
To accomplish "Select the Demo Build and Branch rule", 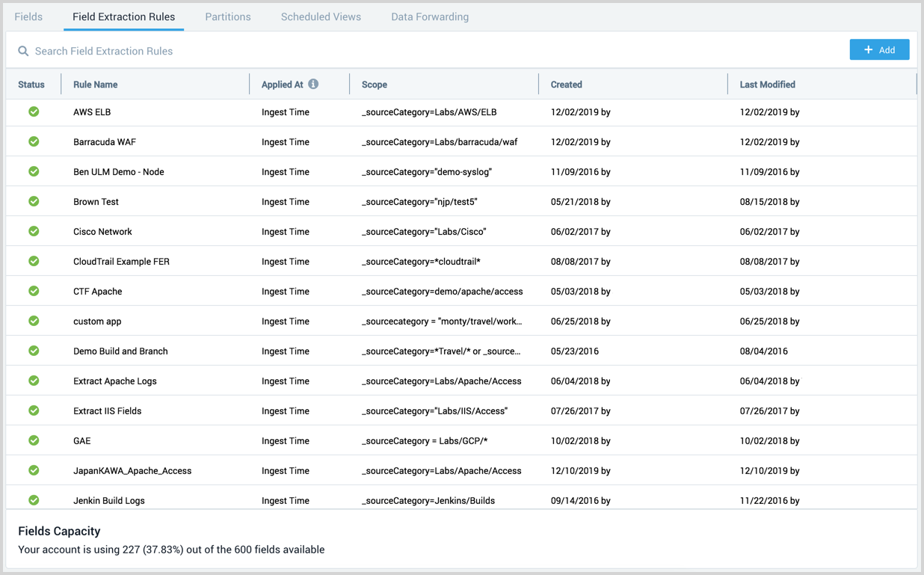I will [x=120, y=351].
